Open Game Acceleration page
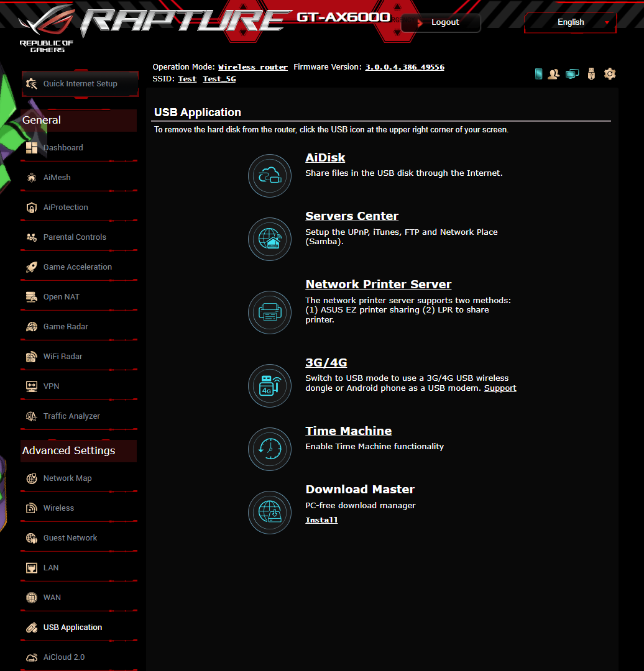Viewport: 644px width, 671px height. click(79, 267)
